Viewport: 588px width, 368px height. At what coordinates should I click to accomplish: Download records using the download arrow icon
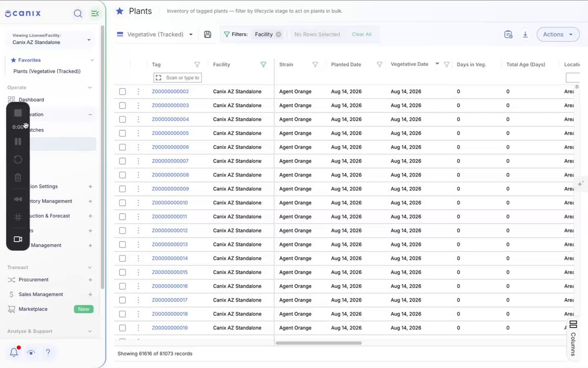(x=525, y=34)
